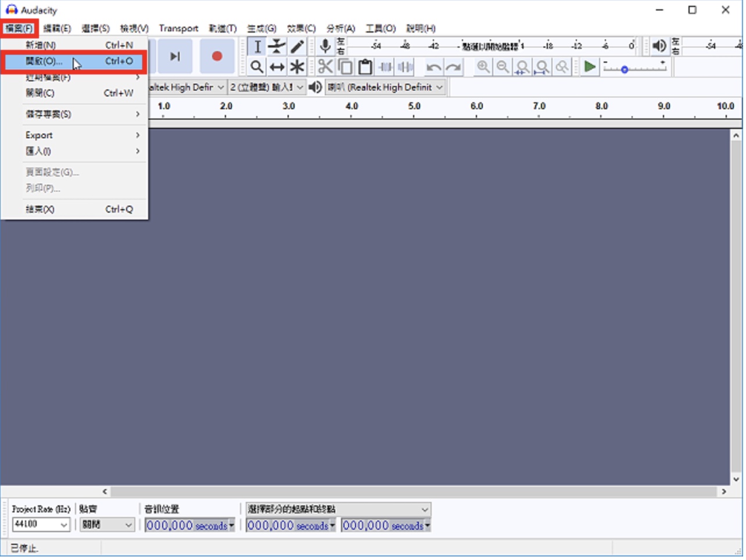The image size is (746, 560).
Task: Click the Zoom Toggle icon
Action: point(562,67)
